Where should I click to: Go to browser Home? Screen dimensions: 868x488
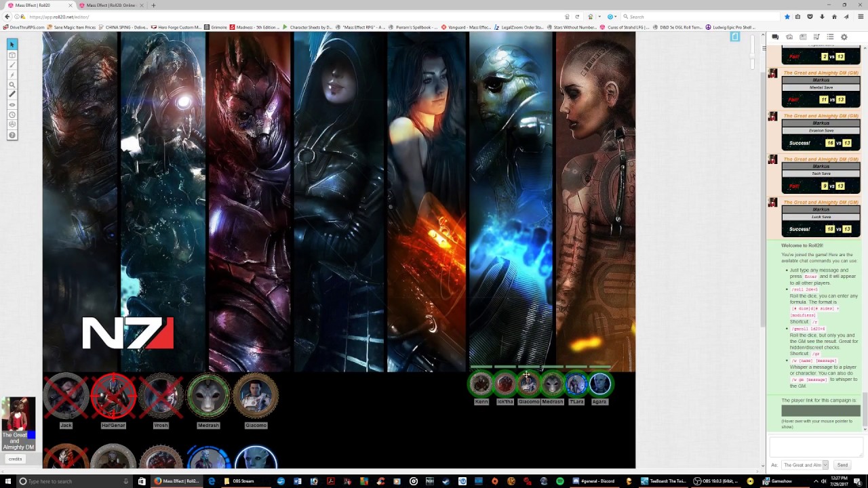834,17
